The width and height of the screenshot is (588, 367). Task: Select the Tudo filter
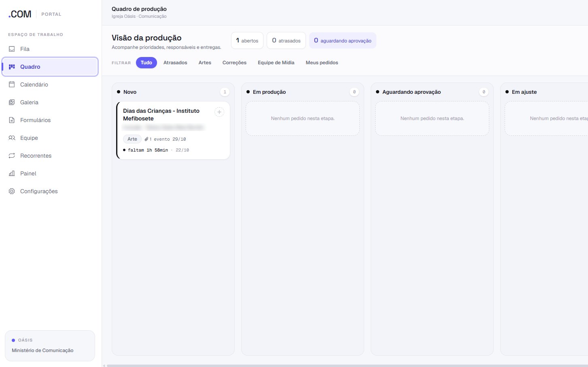146,63
